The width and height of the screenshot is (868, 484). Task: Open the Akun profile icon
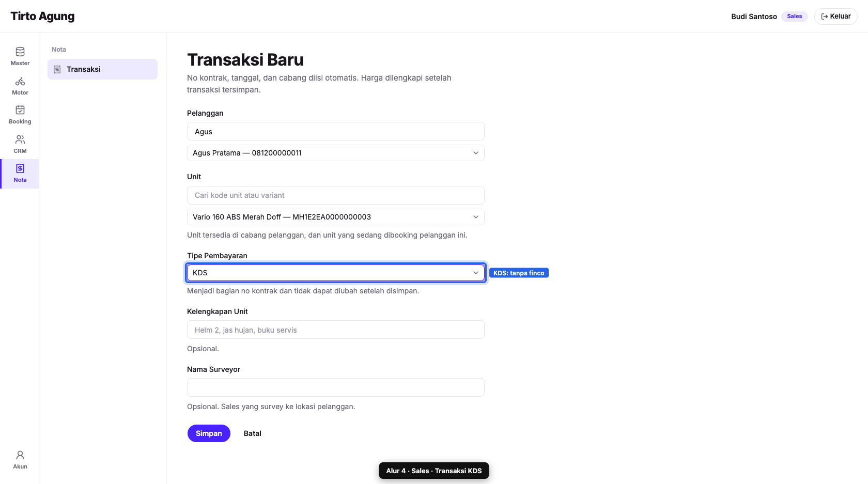point(20,455)
